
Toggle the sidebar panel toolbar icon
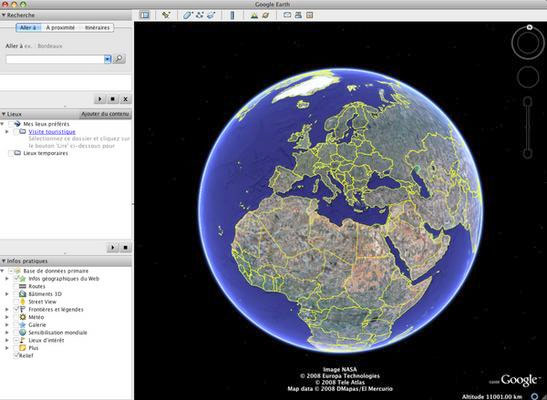pyautogui.click(x=144, y=15)
